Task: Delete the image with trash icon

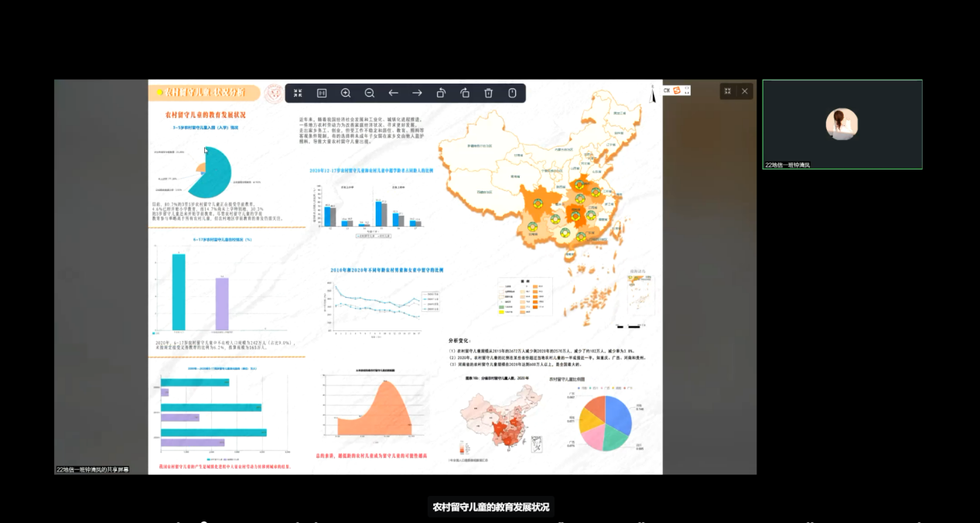Action: [x=488, y=93]
